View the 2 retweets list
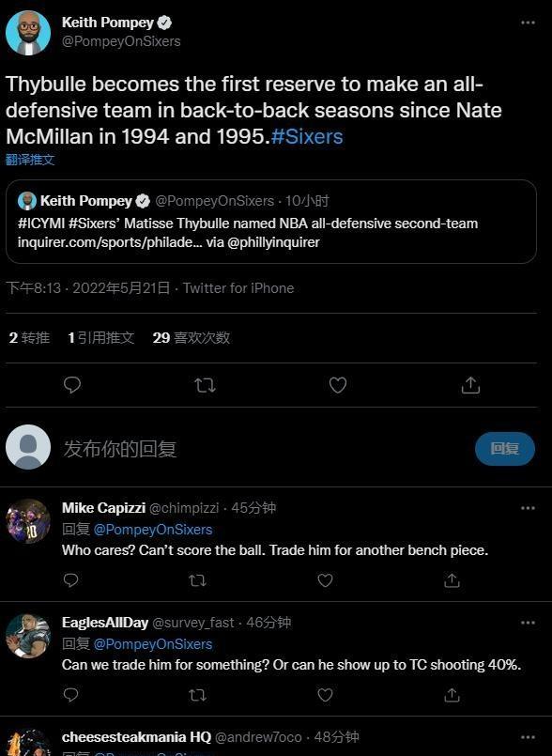Viewport: 552px width, 756px height. (x=29, y=337)
